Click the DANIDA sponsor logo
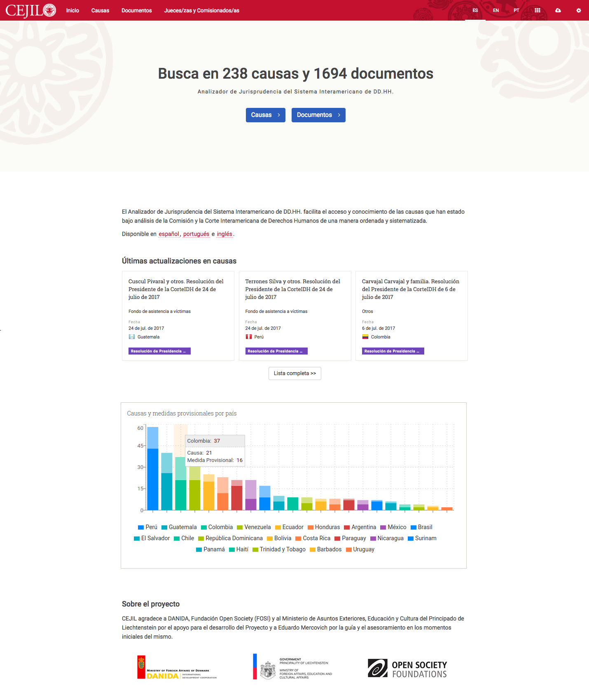 [x=177, y=667]
